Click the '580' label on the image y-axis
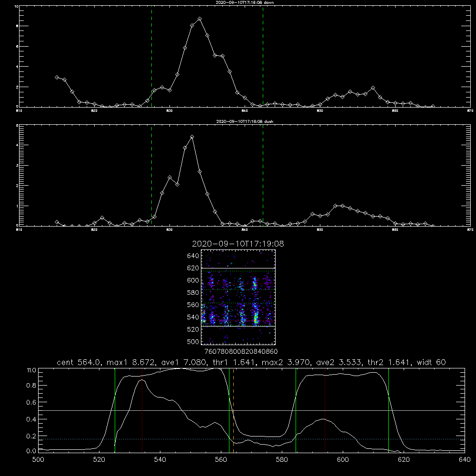The height and width of the screenshot is (476, 476). coord(193,293)
